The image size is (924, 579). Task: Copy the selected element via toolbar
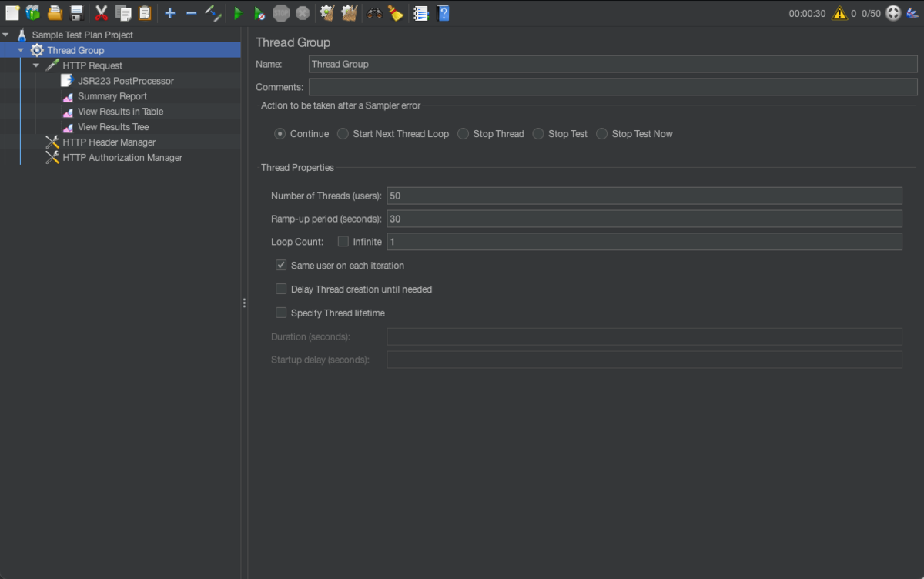123,13
